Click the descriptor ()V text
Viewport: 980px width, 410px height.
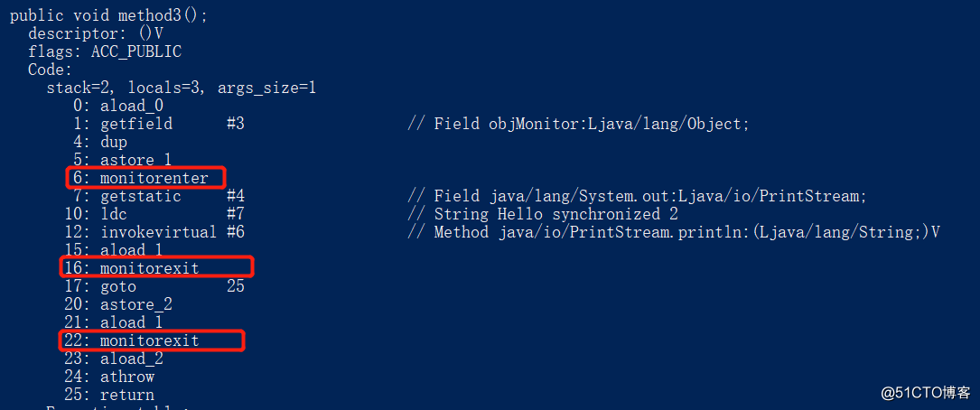(95, 33)
